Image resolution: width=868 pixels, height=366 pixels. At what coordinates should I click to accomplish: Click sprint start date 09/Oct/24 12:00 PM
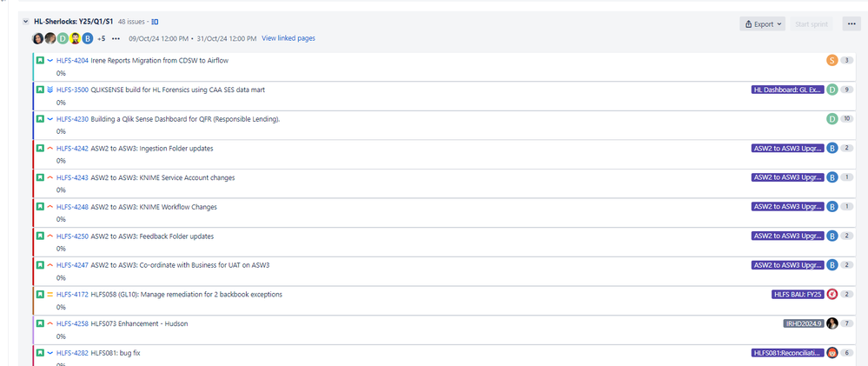(x=159, y=39)
